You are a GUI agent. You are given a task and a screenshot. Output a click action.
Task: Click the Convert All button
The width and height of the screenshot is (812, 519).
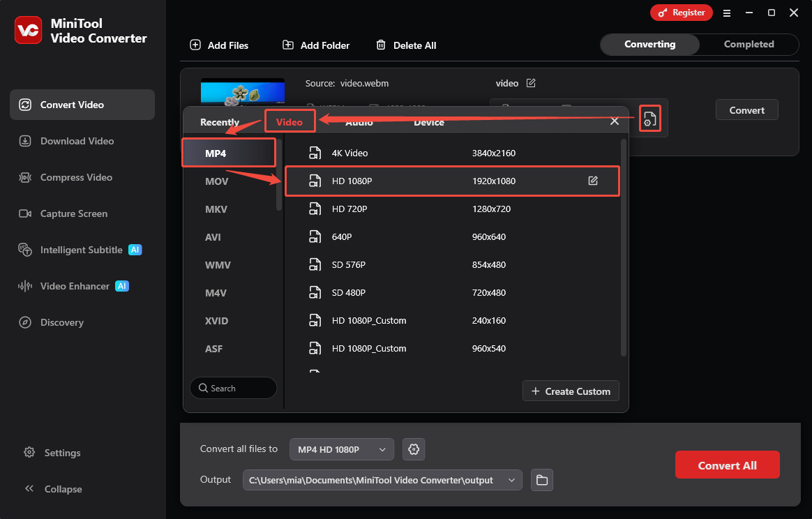pyautogui.click(x=727, y=465)
